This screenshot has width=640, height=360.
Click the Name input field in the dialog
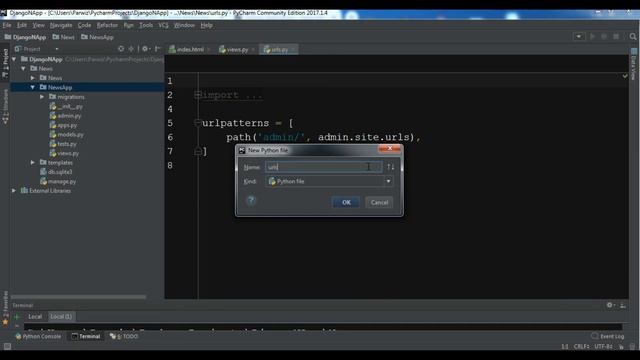[x=324, y=167]
